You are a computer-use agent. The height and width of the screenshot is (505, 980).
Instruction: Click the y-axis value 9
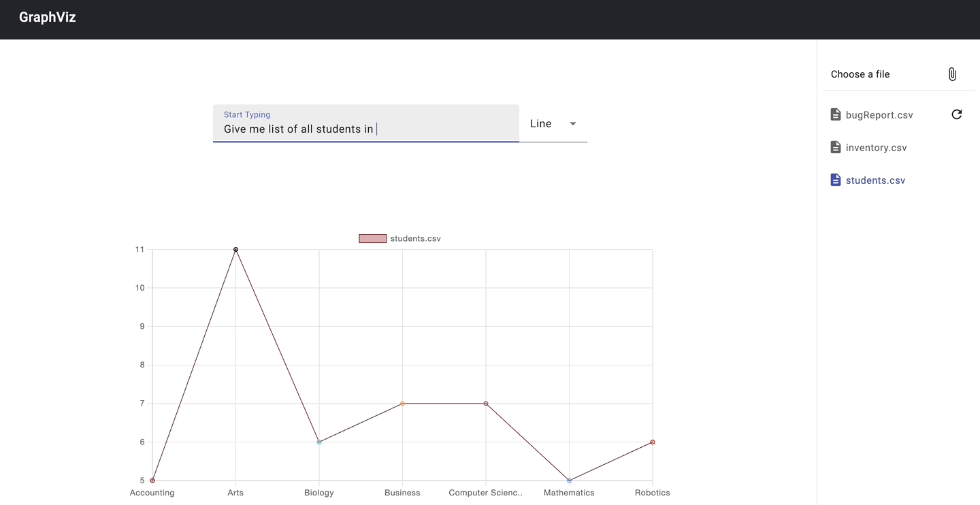click(142, 327)
